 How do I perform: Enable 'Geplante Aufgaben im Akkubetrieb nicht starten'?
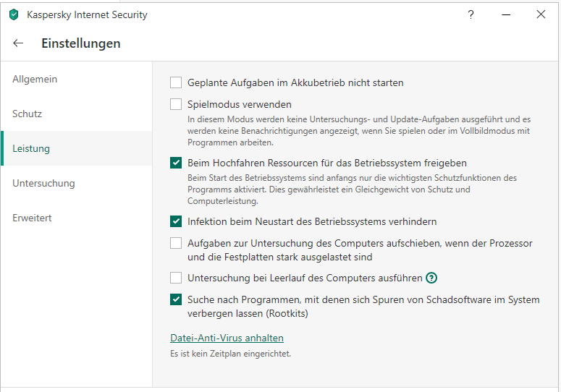(176, 82)
